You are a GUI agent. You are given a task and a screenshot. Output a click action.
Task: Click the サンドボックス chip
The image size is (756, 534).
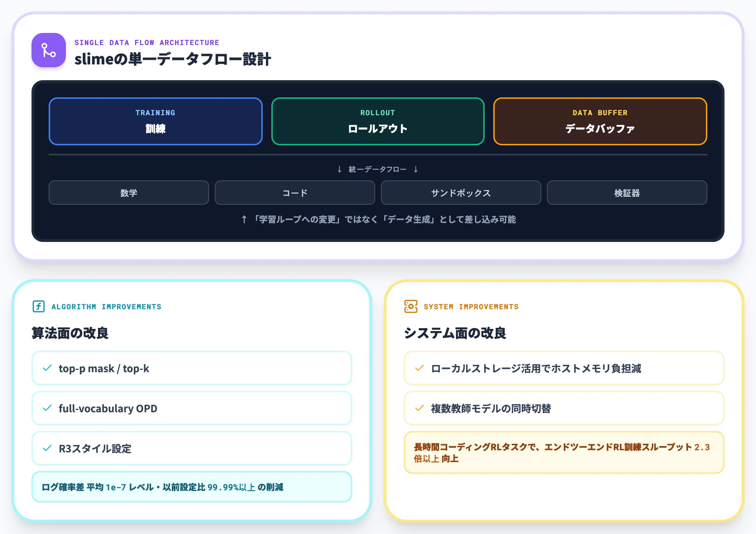[x=461, y=193]
